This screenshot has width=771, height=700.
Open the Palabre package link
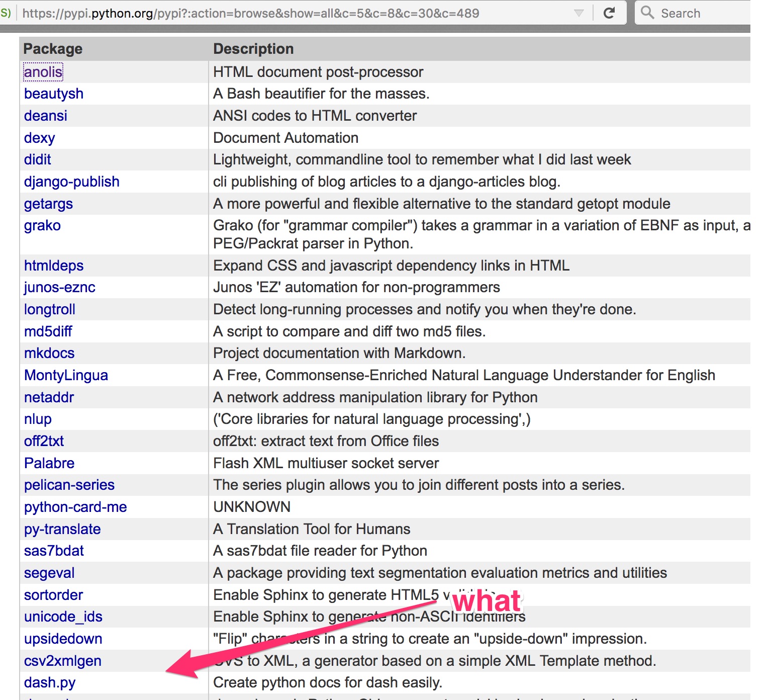coord(49,463)
